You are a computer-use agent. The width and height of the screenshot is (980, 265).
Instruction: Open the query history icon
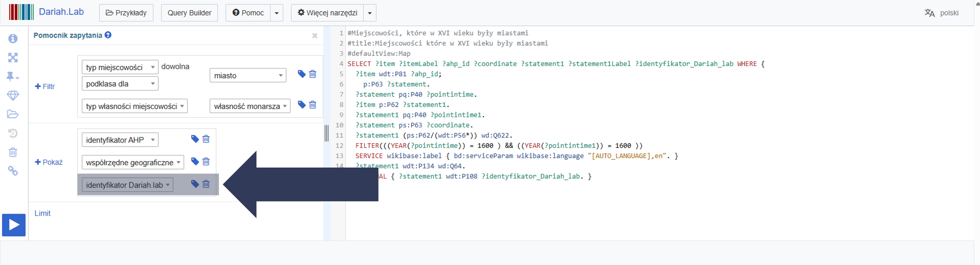pyautogui.click(x=13, y=133)
